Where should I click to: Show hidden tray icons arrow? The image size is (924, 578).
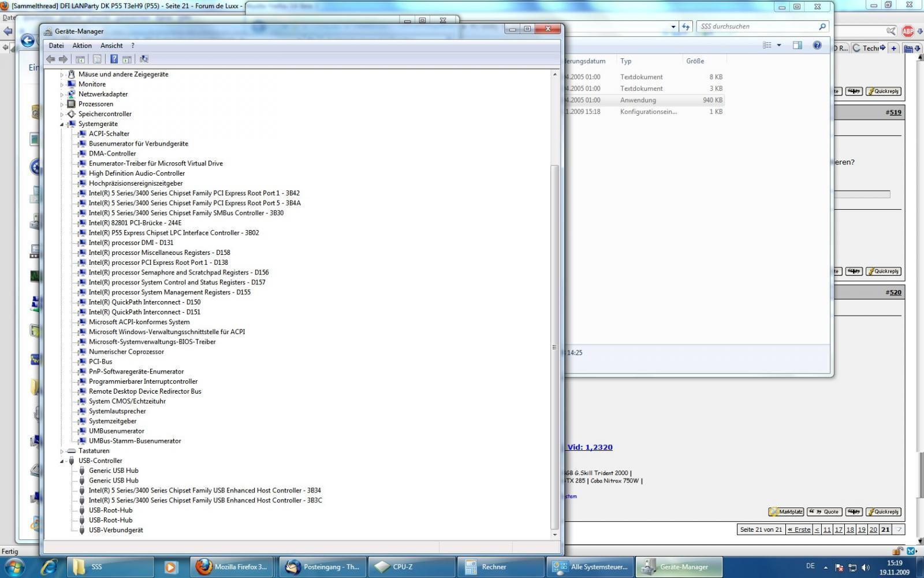[825, 567]
